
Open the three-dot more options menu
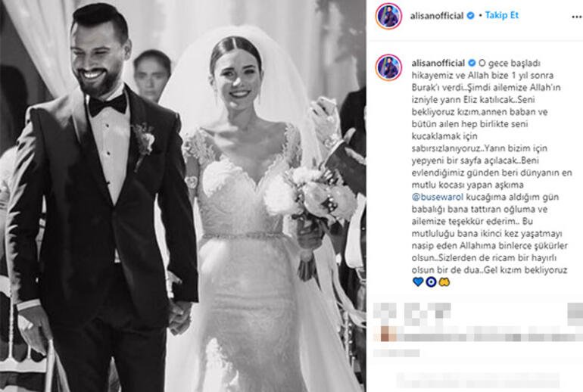576,17
